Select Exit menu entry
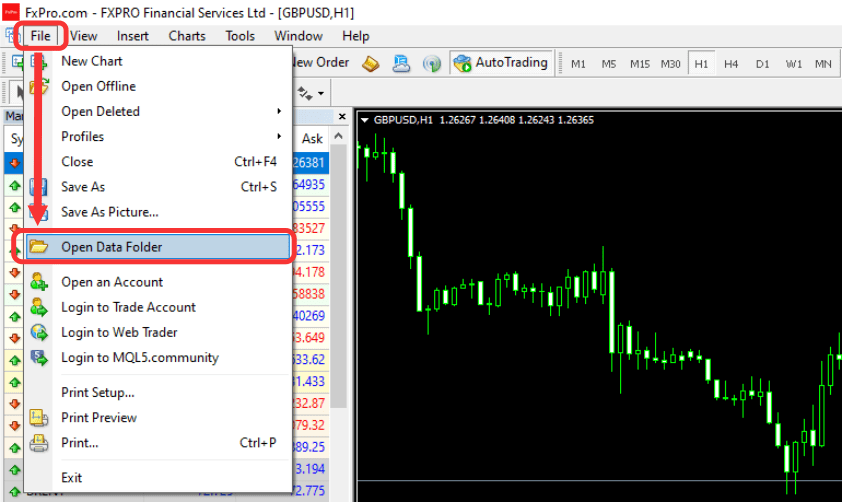842x502 pixels. [x=158, y=478]
